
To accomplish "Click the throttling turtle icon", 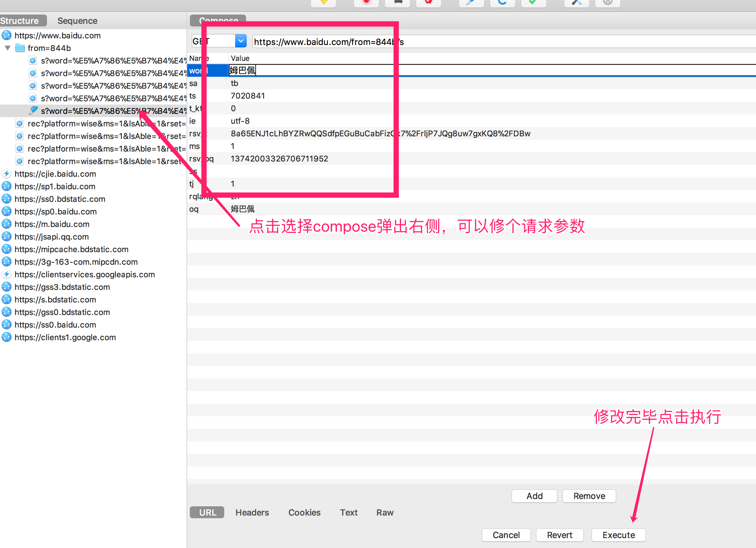I will [x=397, y=3].
